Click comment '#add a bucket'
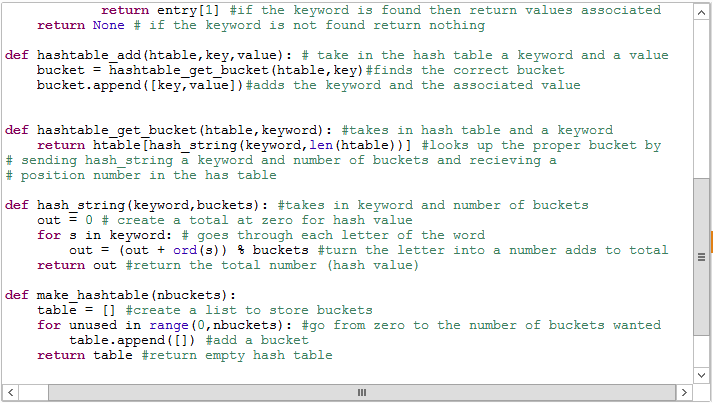The width and height of the screenshot is (713, 403). point(257,340)
